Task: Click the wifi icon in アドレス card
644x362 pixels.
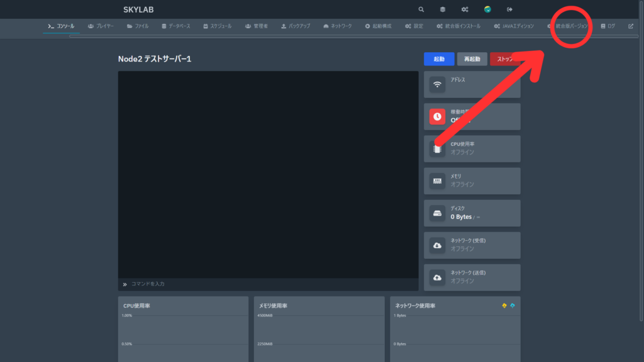Action: pyautogui.click(x=437, y=85)
